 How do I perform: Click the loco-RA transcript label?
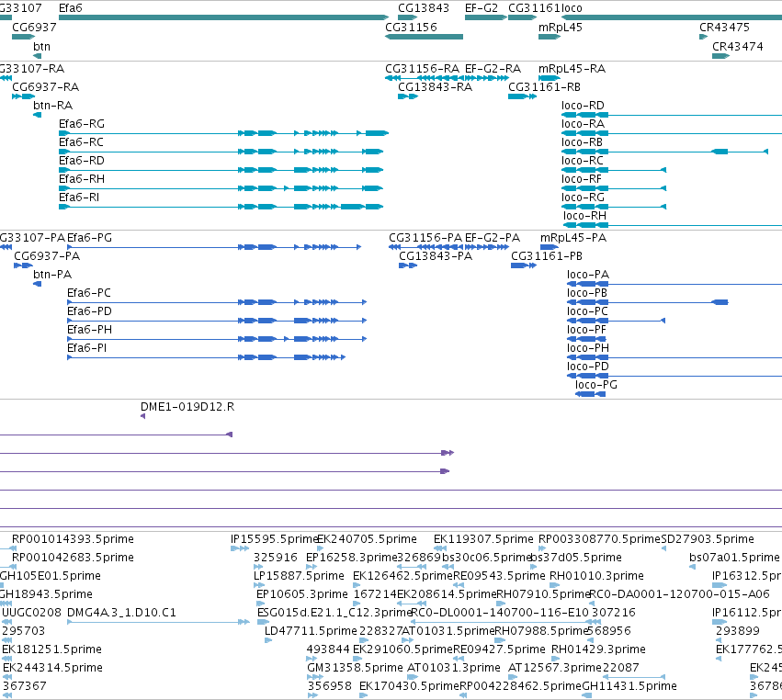tap(583, 124)
